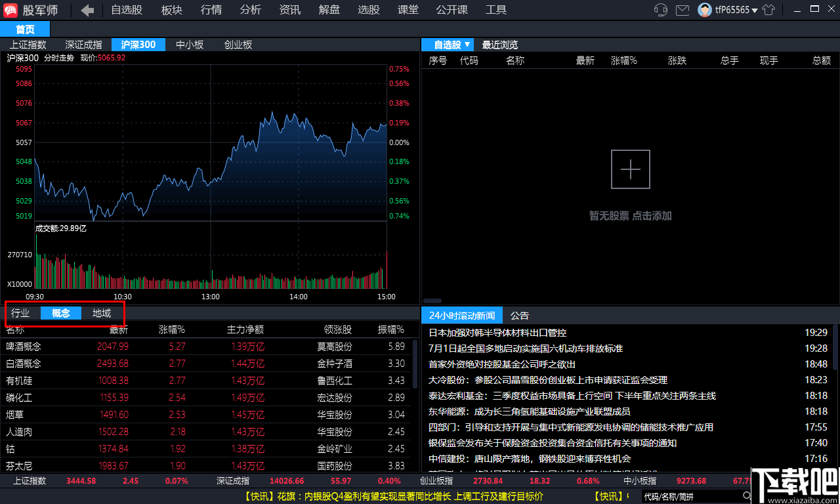Open the 中信建投 news headline

530,459
